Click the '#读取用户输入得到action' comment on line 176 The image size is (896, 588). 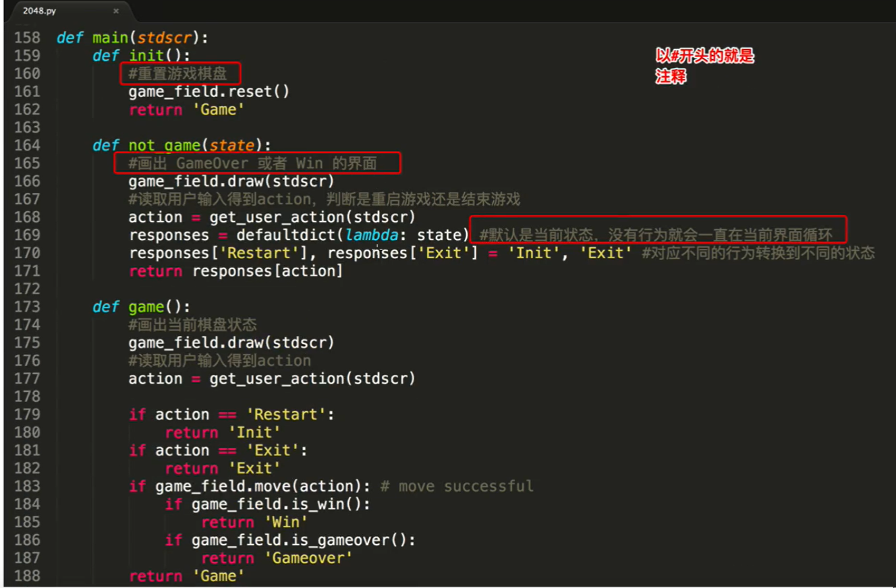pyautogui.click(x=220, y=361)
